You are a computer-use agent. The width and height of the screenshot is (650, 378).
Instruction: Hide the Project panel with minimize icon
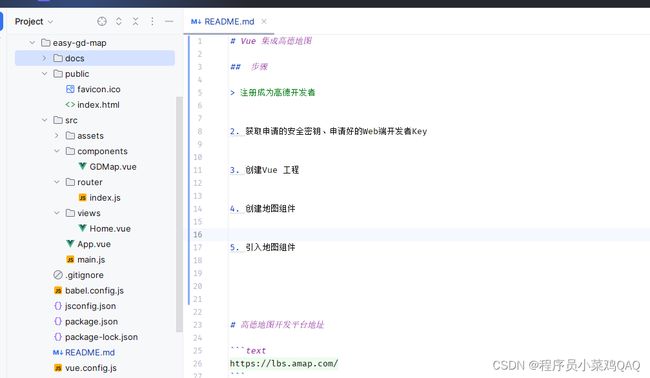pyautogui.click(x=169, y=21)
